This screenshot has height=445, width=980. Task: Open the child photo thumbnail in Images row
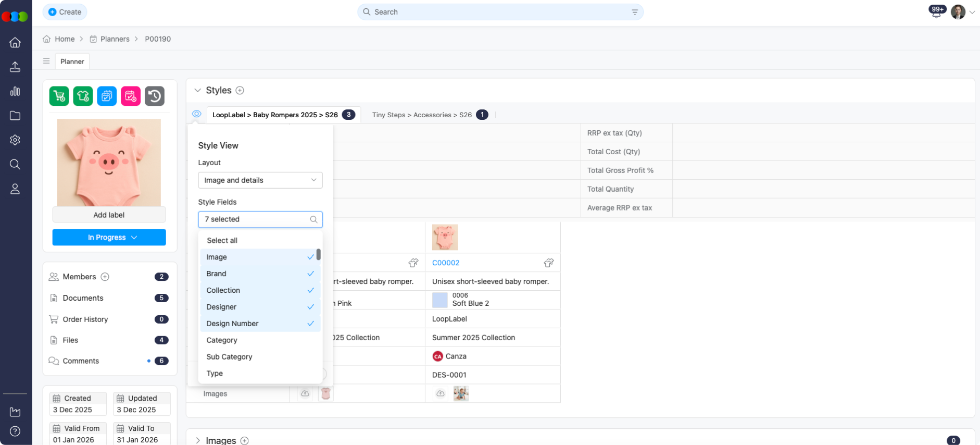pos(461,393)
